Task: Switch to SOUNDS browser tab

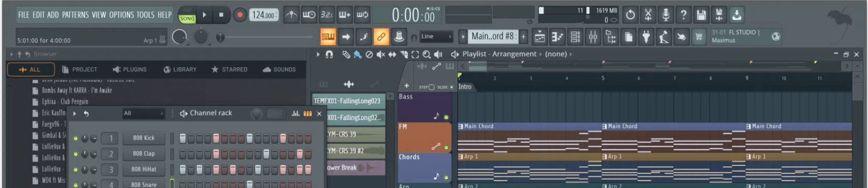Action: [x=279, y=70]
